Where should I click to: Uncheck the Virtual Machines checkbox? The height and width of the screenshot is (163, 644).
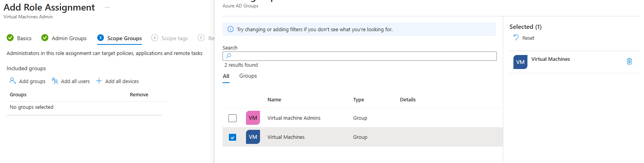click(x=232, y=137)
